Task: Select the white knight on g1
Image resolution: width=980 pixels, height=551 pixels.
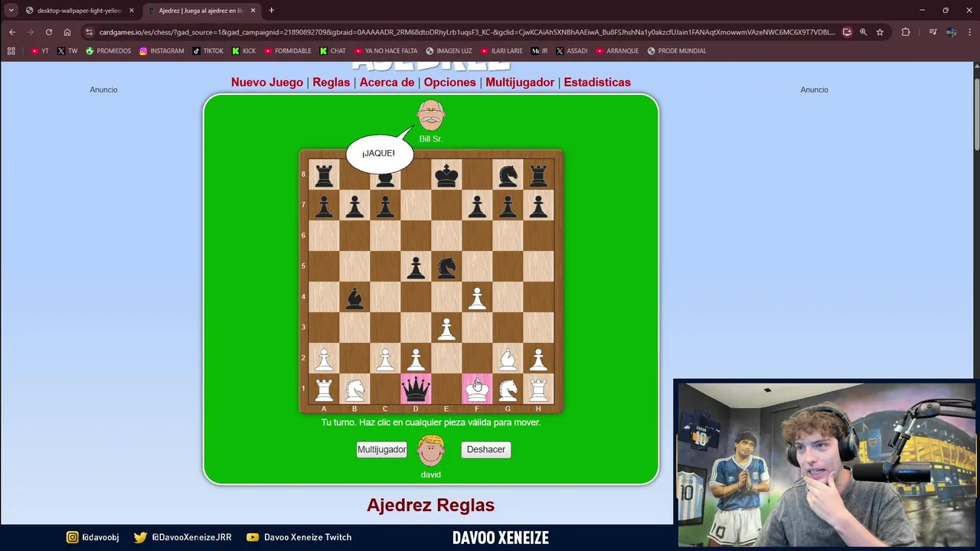Action: (x=508, y=390)
